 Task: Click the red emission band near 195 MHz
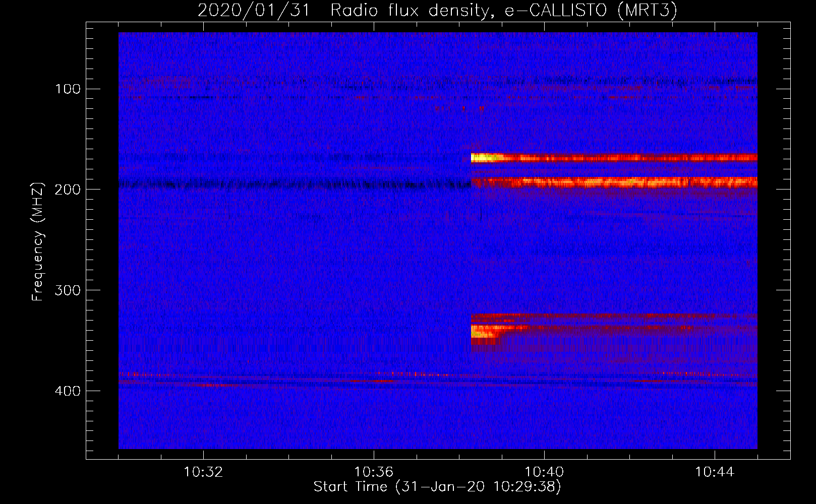tap(614, 182)
